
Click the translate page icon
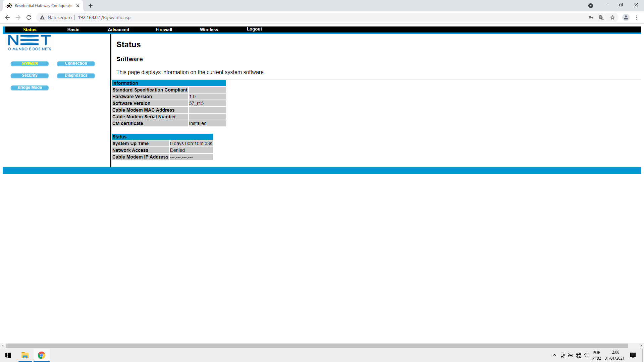tap(602, 17)
